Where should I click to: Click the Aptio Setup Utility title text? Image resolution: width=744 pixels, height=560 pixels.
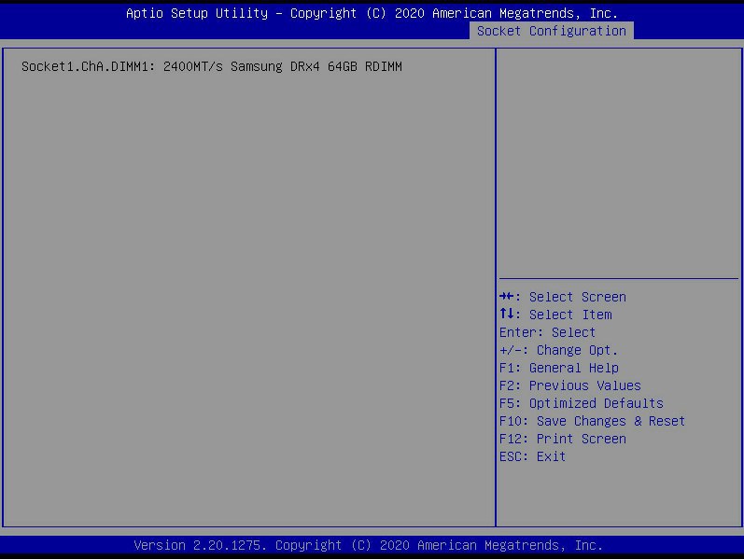(x=372, y=13)
